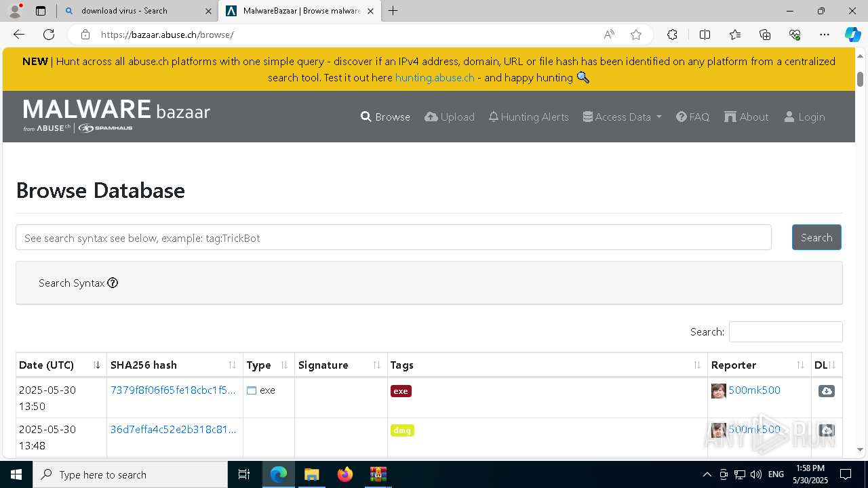Switch ENG input language indicator
The height and width of the screenshot is (488, 868).
click(776, 474)
